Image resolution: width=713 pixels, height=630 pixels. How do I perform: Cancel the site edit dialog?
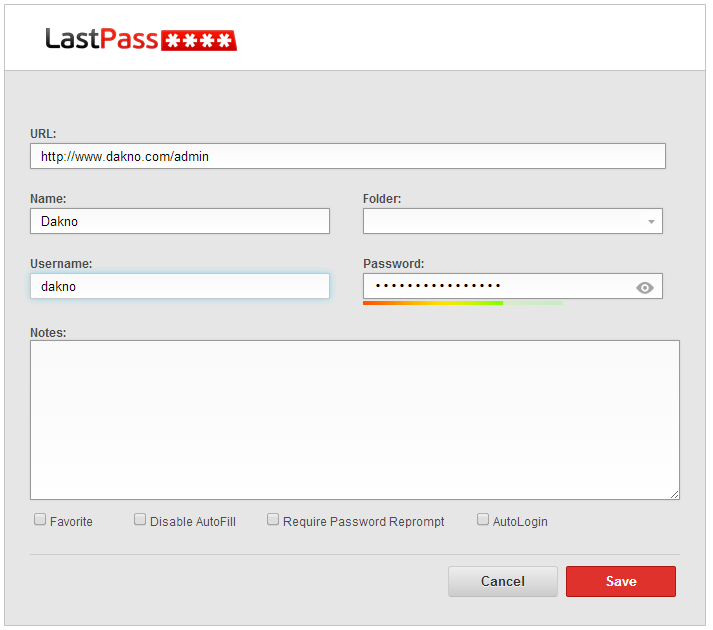tap(502, 581)
